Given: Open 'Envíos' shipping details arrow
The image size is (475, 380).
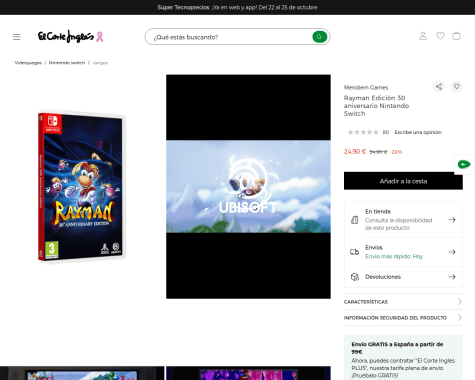Looking at the screenshot, I should click(452, 252).
